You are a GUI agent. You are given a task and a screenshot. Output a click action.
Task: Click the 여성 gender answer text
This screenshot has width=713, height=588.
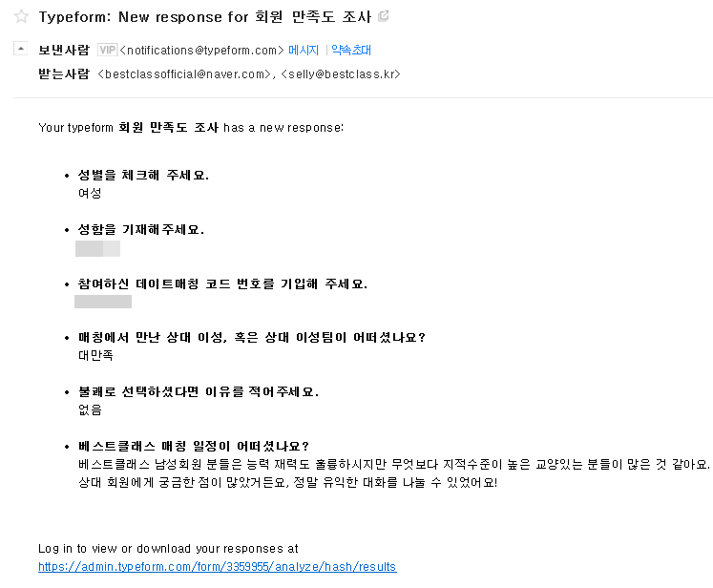pos(90,193)
